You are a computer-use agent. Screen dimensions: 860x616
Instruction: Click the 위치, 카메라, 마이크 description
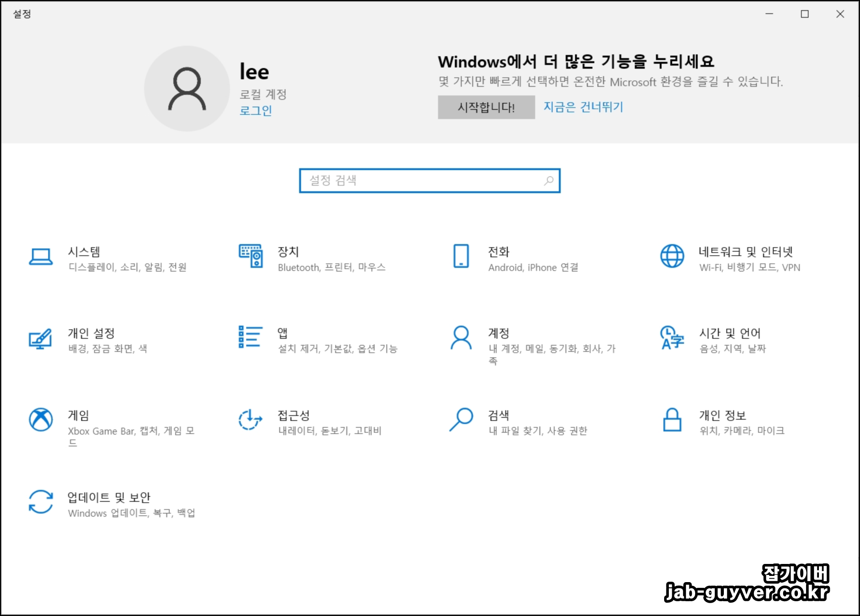(742, 431)
